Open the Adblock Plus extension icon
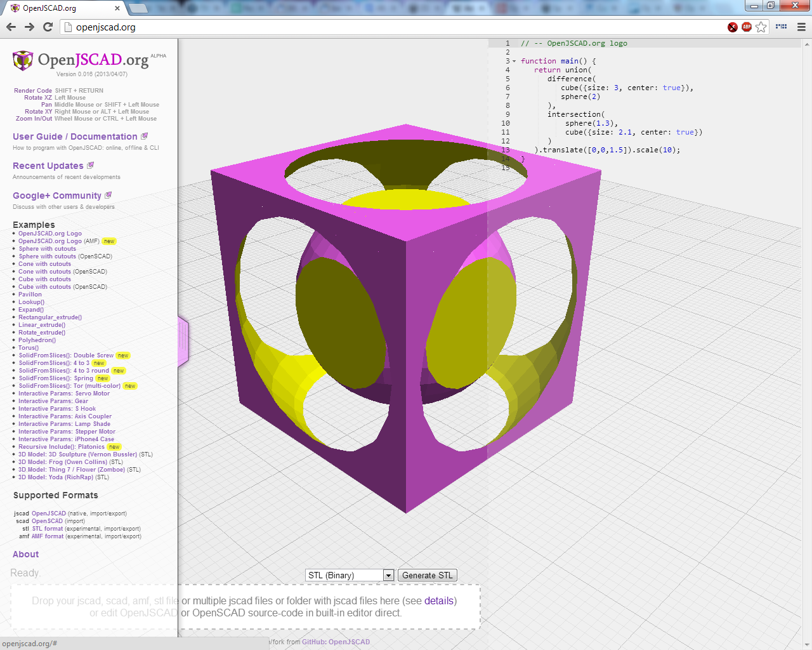 (x=747, y=27)
